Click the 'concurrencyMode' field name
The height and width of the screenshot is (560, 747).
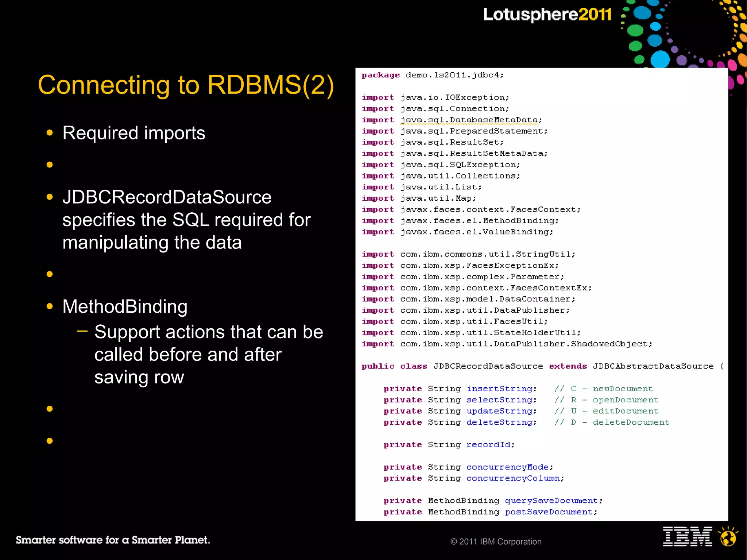coord(507,467)
